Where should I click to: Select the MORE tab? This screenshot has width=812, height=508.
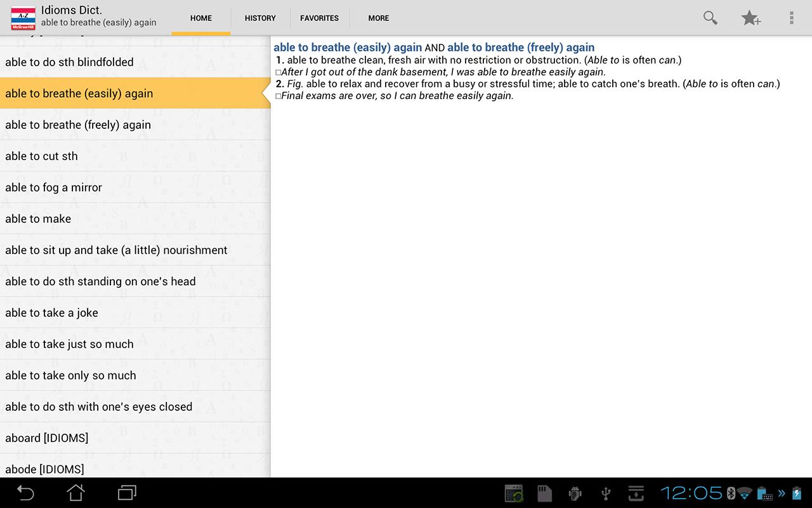tap(378, 18)
